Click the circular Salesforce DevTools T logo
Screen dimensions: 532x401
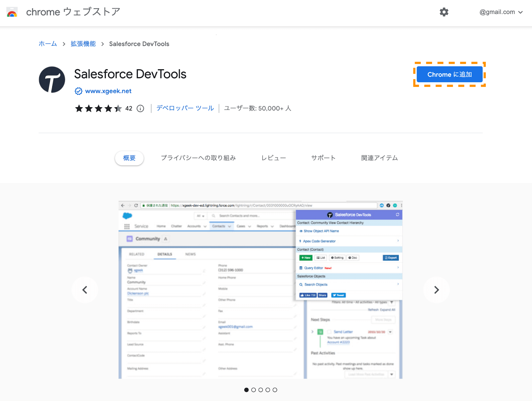coord(52,80)
